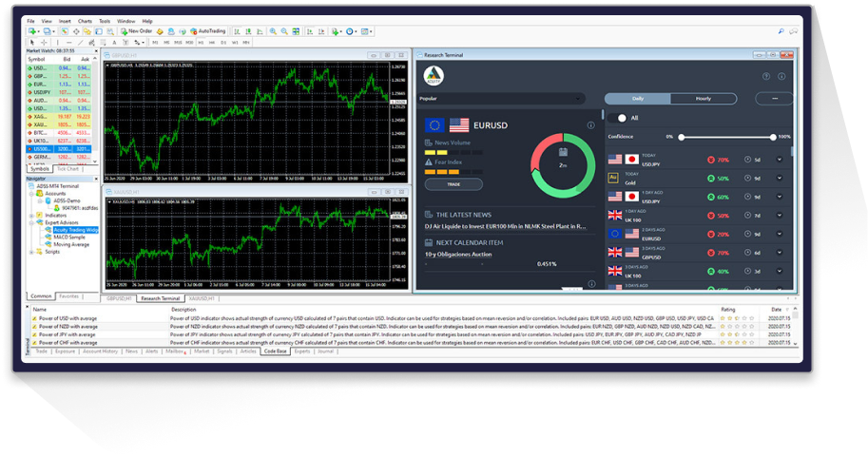Click the new chart icon in toolbar
Image resolution: width=868 pixels, height=456 pixels.
[32, 31]
